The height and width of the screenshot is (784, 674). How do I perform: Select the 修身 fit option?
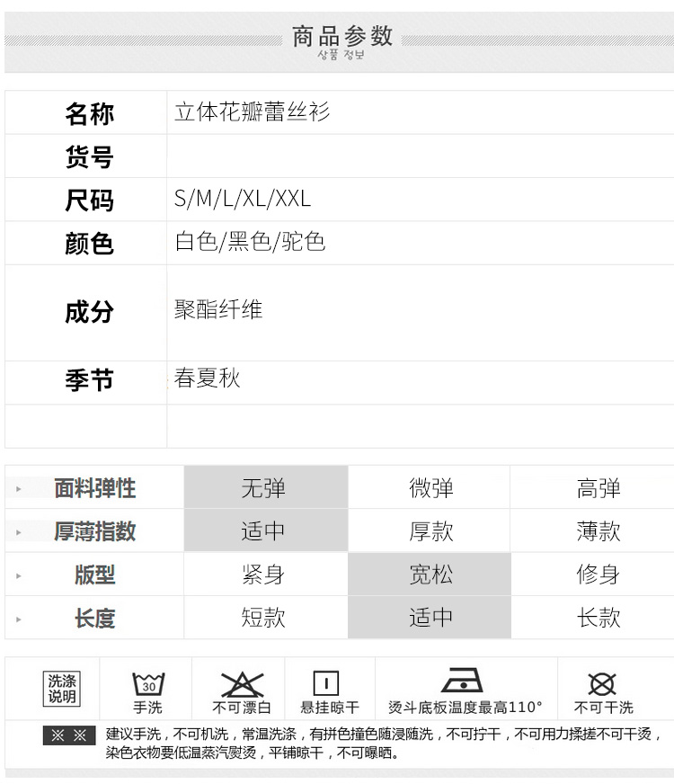tap(592, 574)
